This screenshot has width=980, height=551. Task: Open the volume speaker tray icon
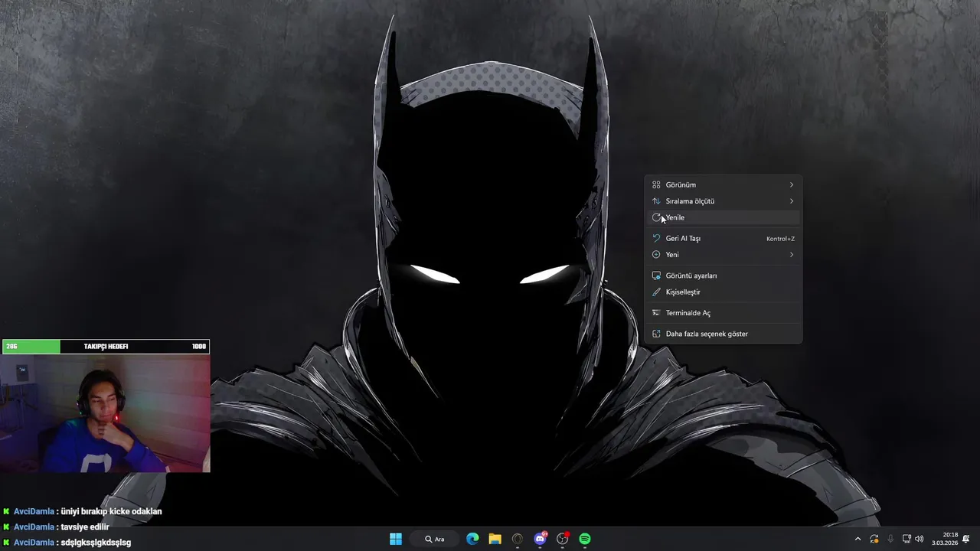pos(919,539)
